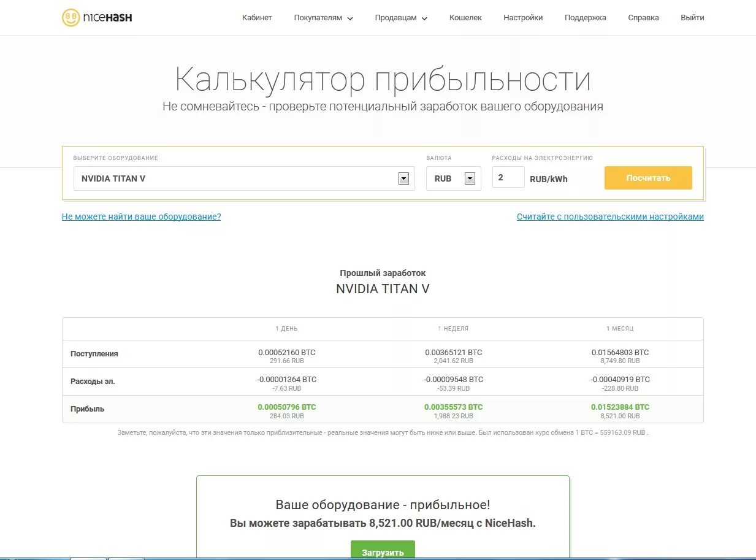Click daily income value 0.00052160 BTC
Image resolution: width=756 pixels, height=560 pixels.
pos(287,353)
